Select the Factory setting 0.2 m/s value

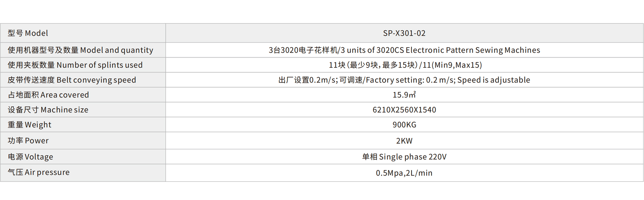[x=404, y=80]
